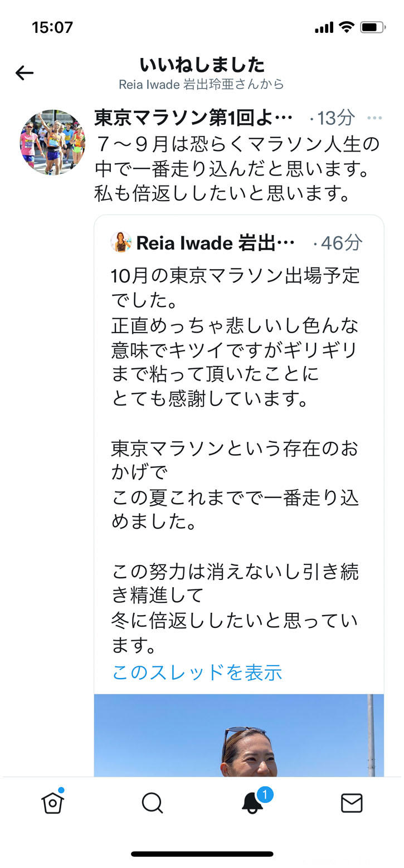Open the Messages envelope tab
Image resolution: width=404 pixels, height=868 pixels.
(352, 803)
